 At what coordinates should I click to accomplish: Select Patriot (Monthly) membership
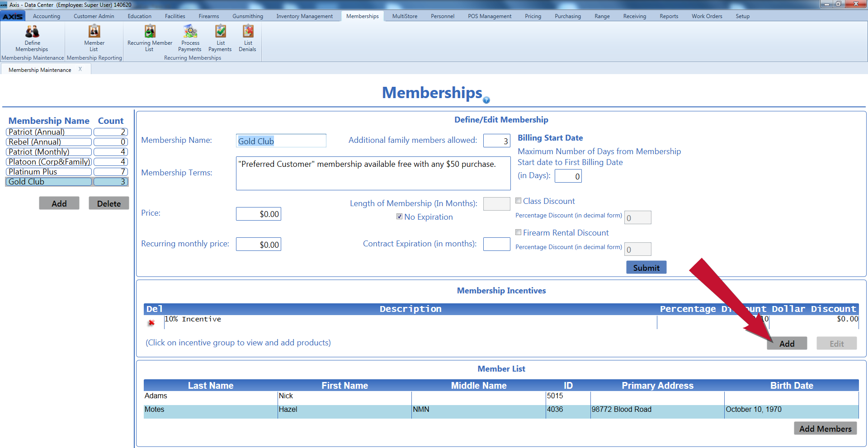pyautogui.click(x=49, y=152)
